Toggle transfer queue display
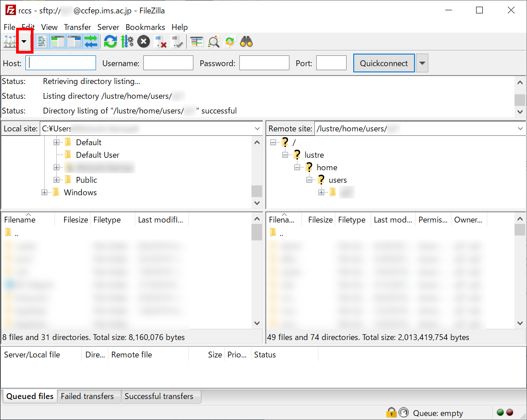527x420 pixels. 91,42
